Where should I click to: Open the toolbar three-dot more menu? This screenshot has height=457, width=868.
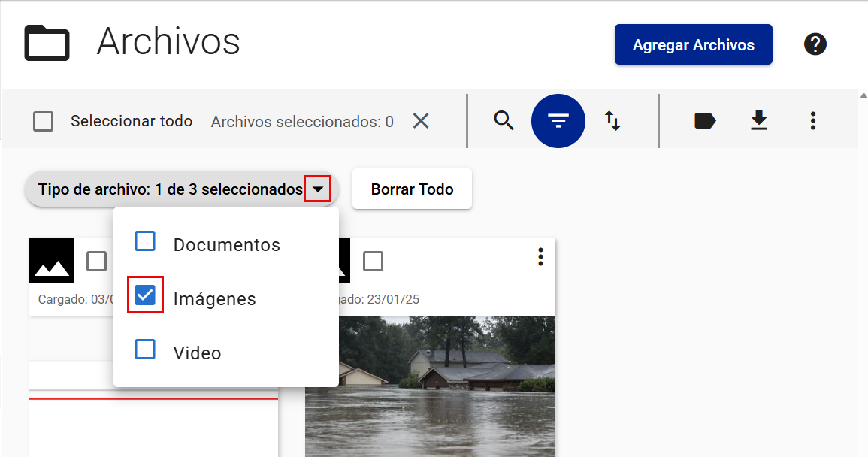coord(812,120)
